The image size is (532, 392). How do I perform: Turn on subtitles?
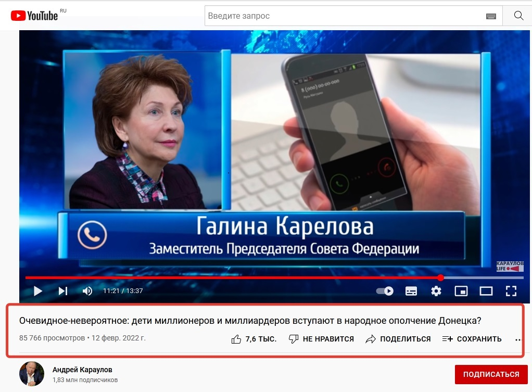[x=411, y=291]
